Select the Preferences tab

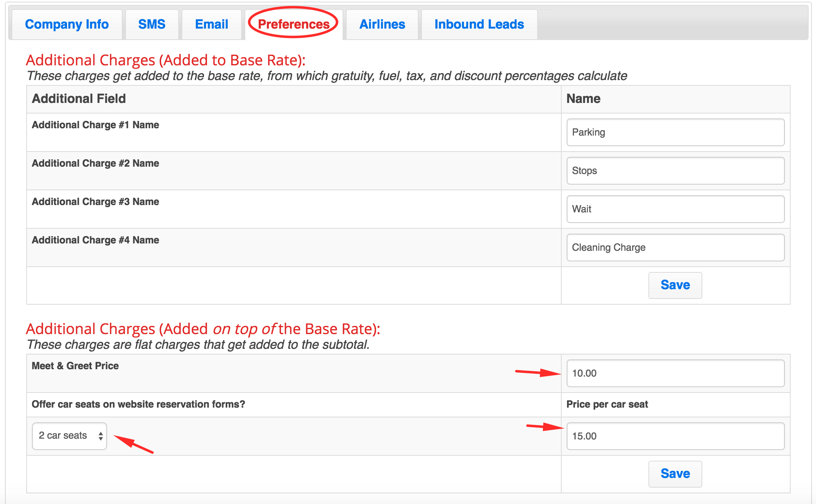click(x=294, y=25)
